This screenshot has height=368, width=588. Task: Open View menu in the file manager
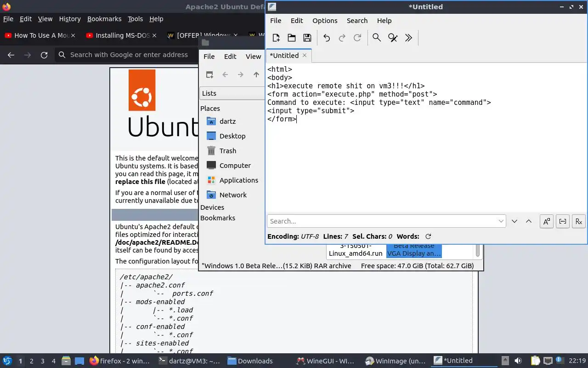point(253,56)
